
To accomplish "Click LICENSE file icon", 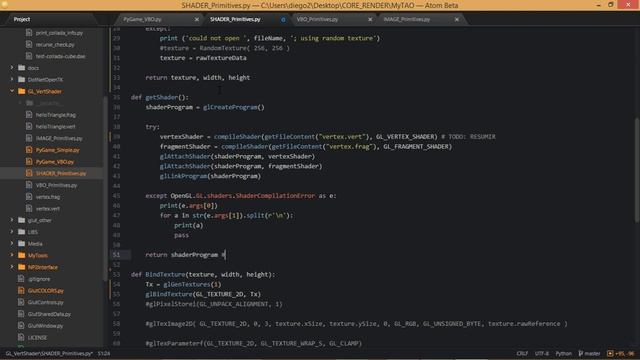I will coord(21,338).
